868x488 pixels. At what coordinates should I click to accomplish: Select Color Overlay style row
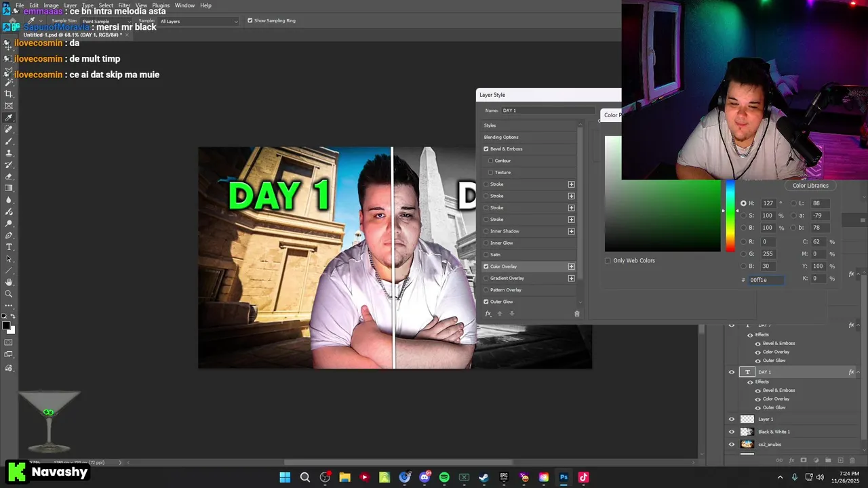(x=529, y=266)
